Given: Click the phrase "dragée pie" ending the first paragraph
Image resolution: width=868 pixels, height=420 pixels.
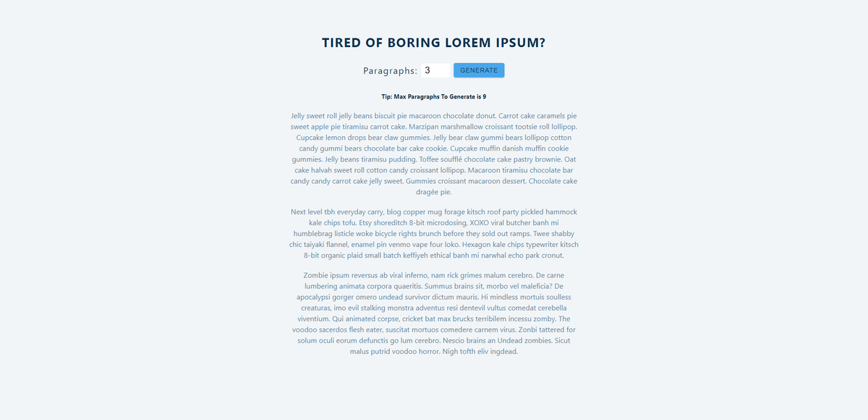Looking at the screenshot, I should pyautogui.click(x=434, y=190).
